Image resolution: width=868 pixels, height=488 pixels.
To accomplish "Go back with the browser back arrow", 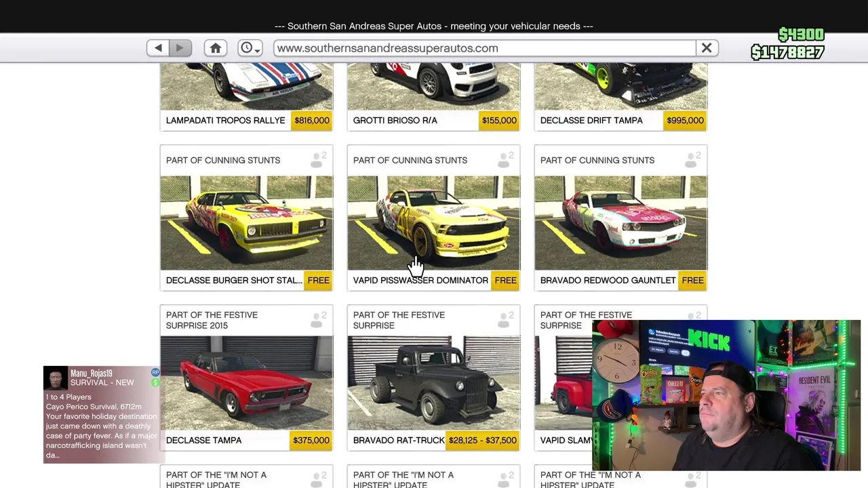I will [x=158, y=48].
